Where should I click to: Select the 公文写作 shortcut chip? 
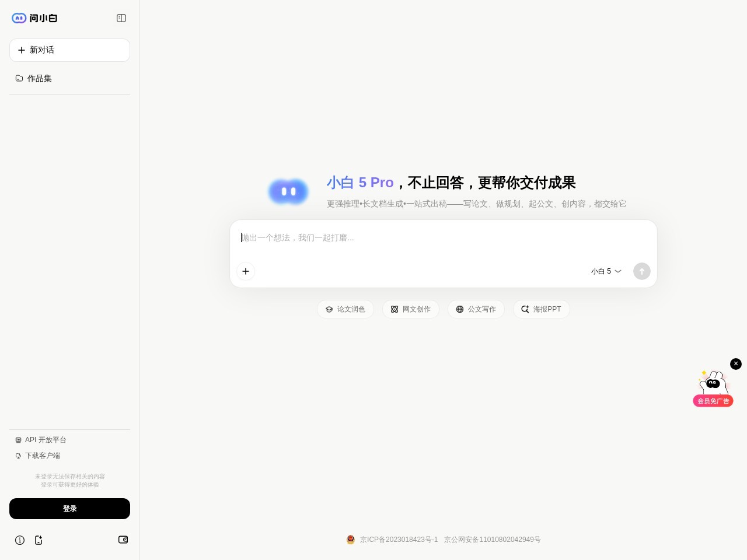coord(476,309)
